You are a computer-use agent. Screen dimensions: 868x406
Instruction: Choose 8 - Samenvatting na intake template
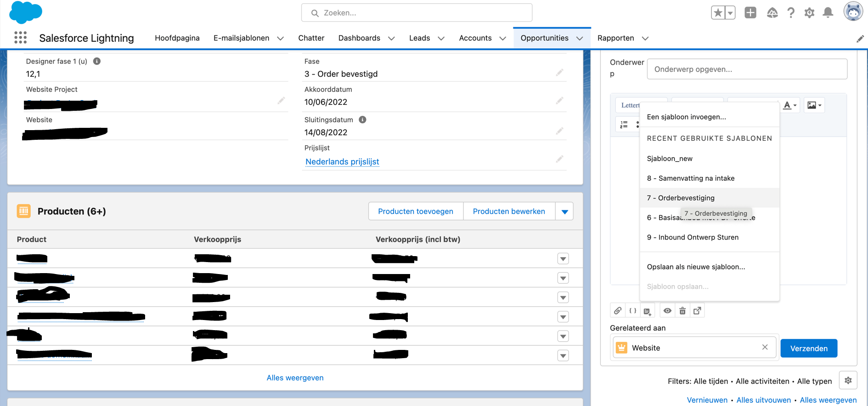click(710, 178)
